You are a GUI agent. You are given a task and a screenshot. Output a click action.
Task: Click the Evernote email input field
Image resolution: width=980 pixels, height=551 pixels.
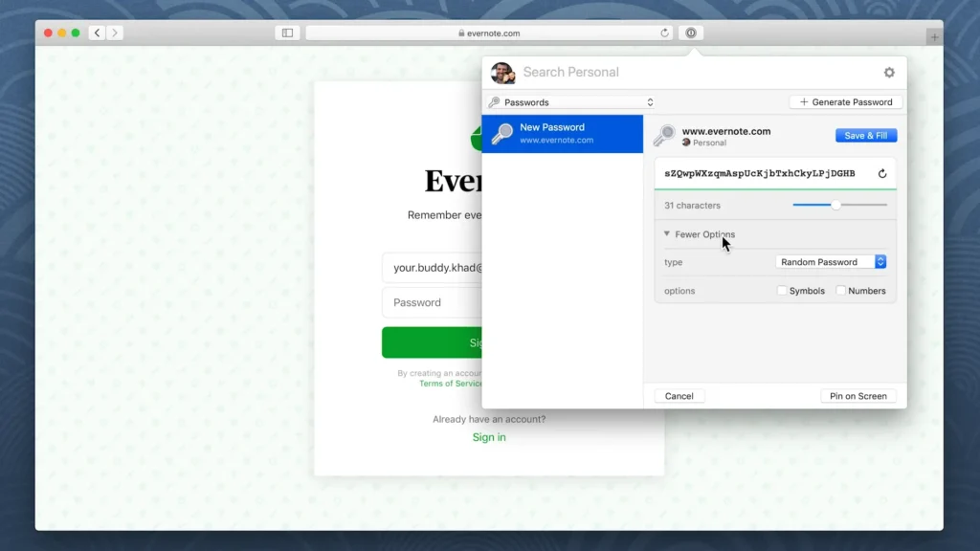click(433, 268)
